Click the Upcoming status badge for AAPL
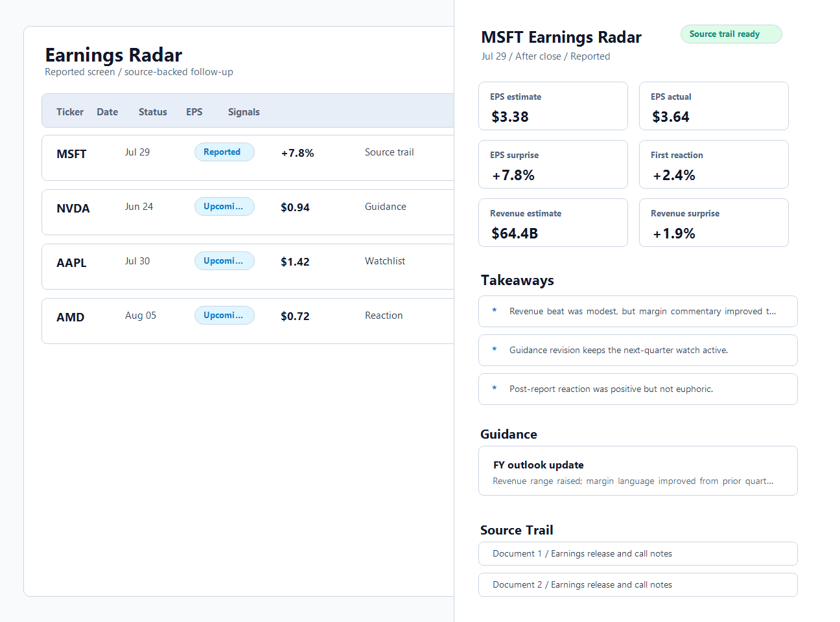 point(224,261)
